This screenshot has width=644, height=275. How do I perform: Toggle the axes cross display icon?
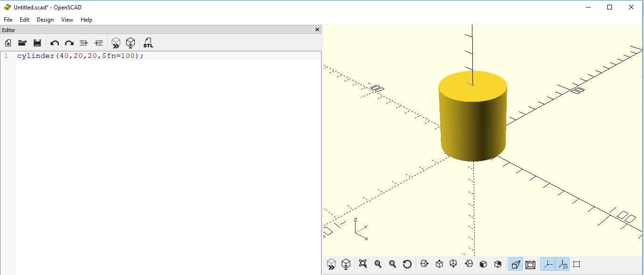(548, 264)
